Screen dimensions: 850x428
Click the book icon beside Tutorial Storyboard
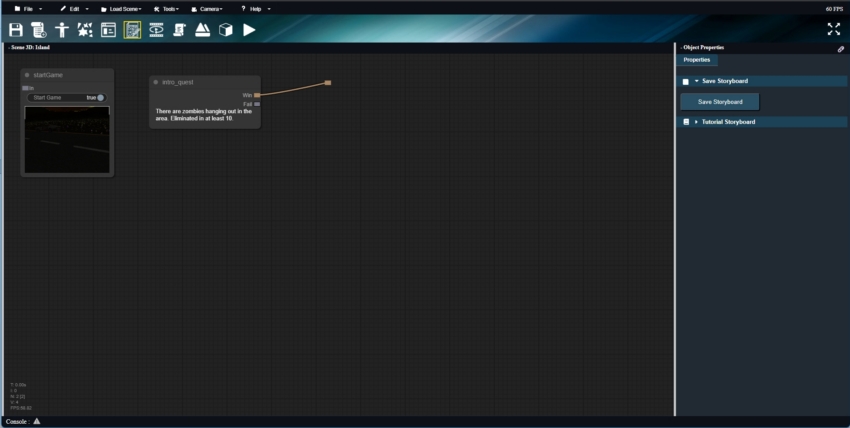[x=686, y=122]
